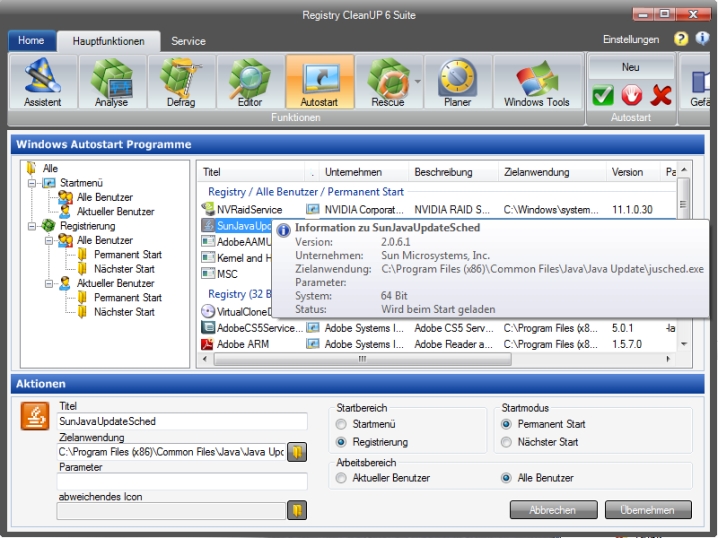Click the Übernehmen button
This screenshot has height=538, width=718.
click(x=647, y=510)
